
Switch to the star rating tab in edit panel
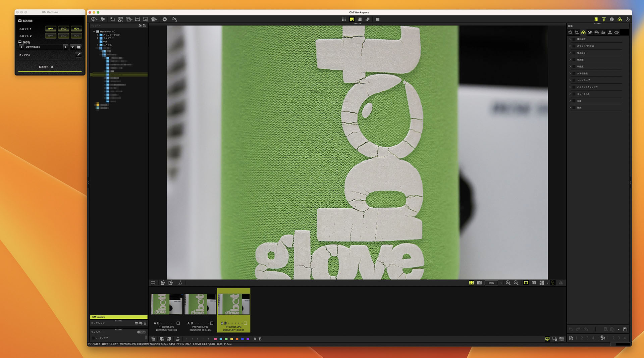point(570,32)
